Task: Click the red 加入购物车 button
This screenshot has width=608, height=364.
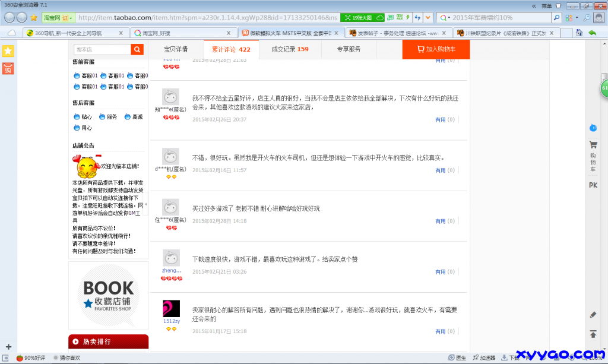Action: [x=437, y=50]
